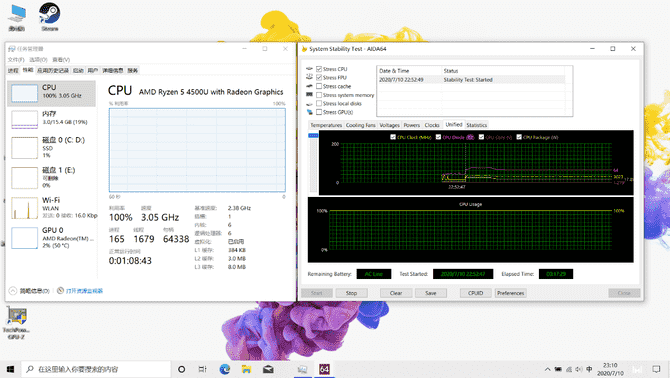670x378 pixels.
Task: Click the CPU icon beside Stress CPU
Action: [x=309, y=68]
